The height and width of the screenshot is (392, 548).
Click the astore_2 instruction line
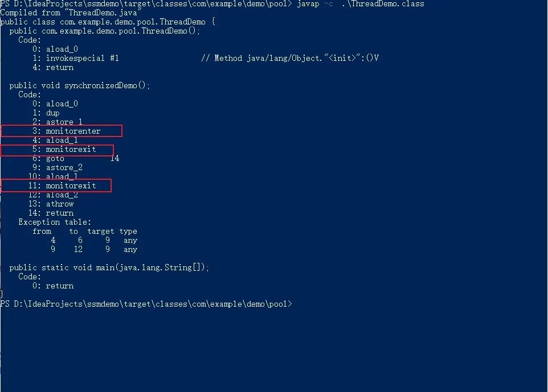pos(58,167)
